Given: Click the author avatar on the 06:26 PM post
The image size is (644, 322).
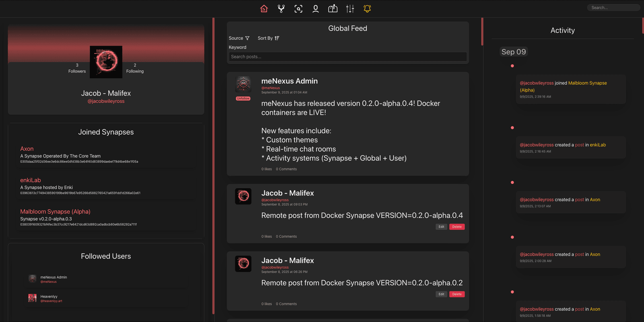Looking at the screenshot, I should click(x=243, y=264).
